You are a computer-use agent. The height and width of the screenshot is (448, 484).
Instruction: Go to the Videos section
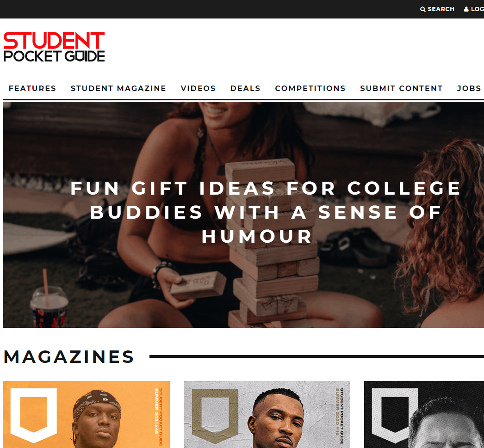coord(198,88)
